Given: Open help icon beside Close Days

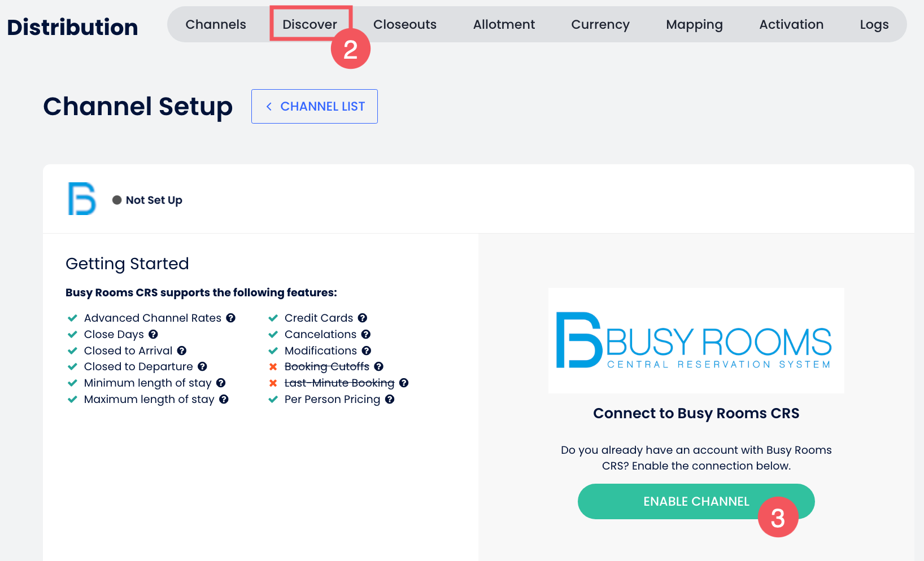Looking at the screenshot, I should [x=153, y=334].
